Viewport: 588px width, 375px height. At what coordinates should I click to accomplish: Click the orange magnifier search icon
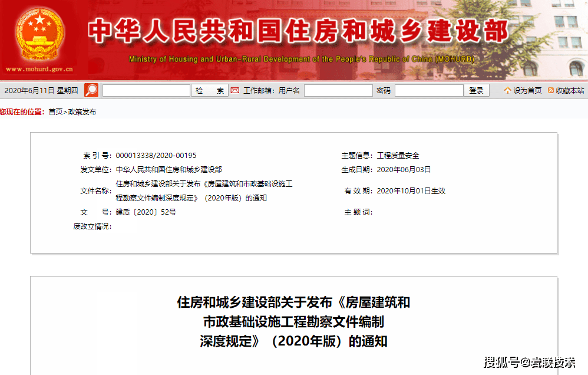click(91, 90)
